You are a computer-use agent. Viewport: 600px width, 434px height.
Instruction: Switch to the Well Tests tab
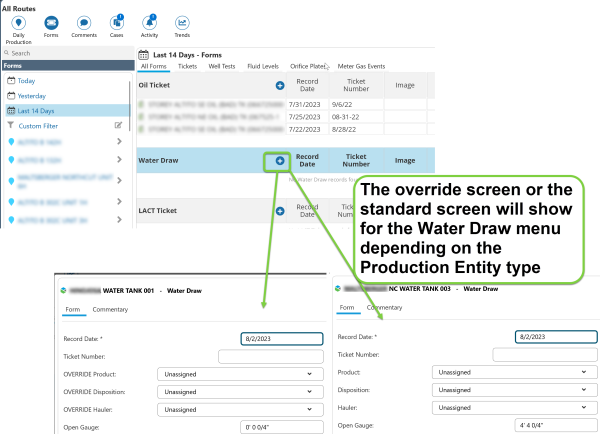(224, 66)
